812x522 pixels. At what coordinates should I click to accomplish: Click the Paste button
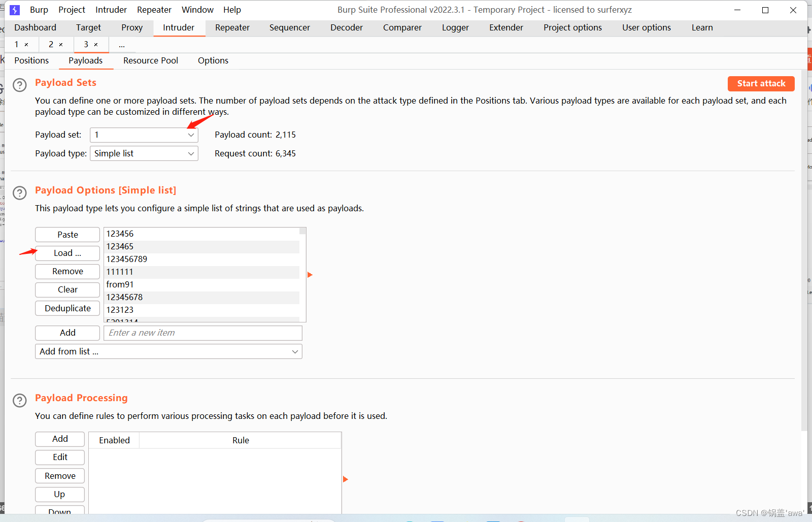67,235
